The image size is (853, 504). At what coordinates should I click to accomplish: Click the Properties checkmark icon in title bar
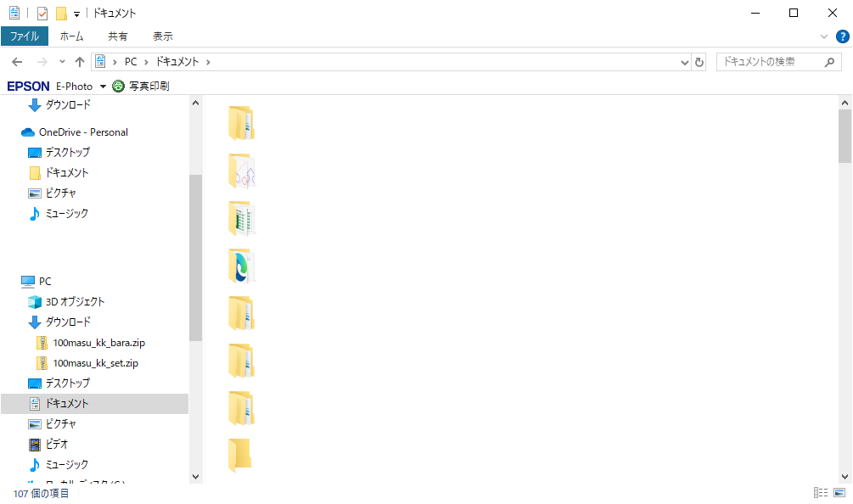coord(42,13)
